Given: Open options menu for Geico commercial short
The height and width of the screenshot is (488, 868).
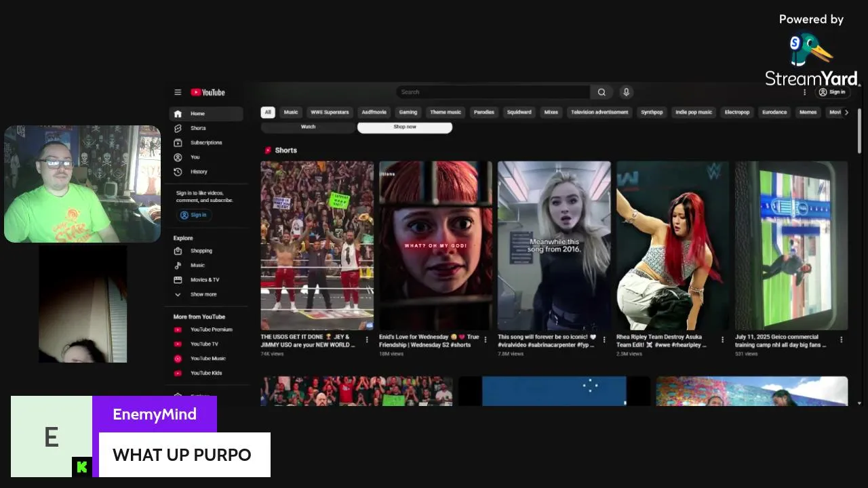Looking at the screenshot, I should pyautogui.click(x=842, y=340).
